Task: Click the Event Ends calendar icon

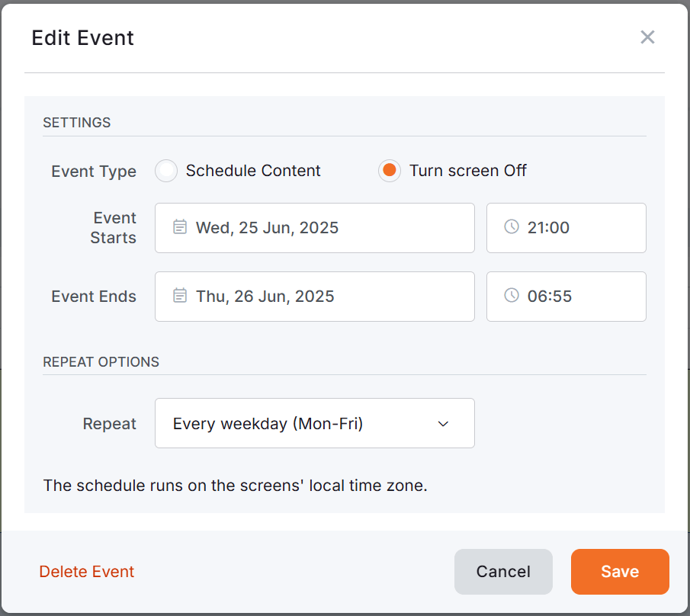Action: coord(179,295)
